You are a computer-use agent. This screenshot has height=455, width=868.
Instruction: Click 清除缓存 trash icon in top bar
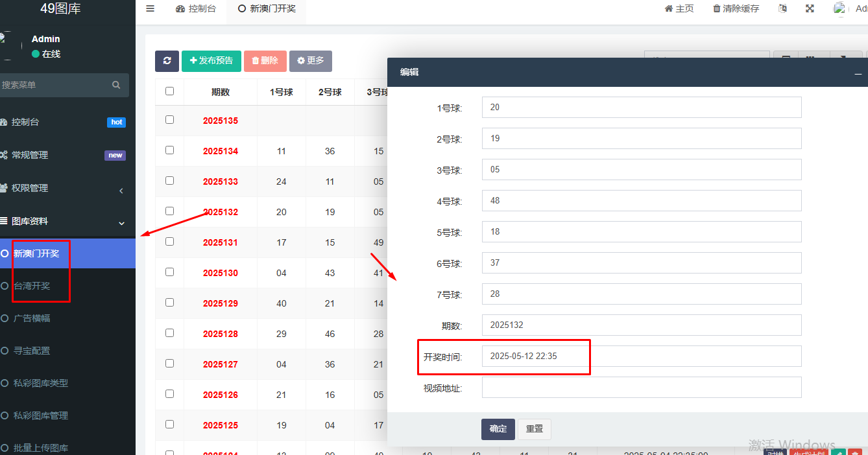[x=716, y=9]
